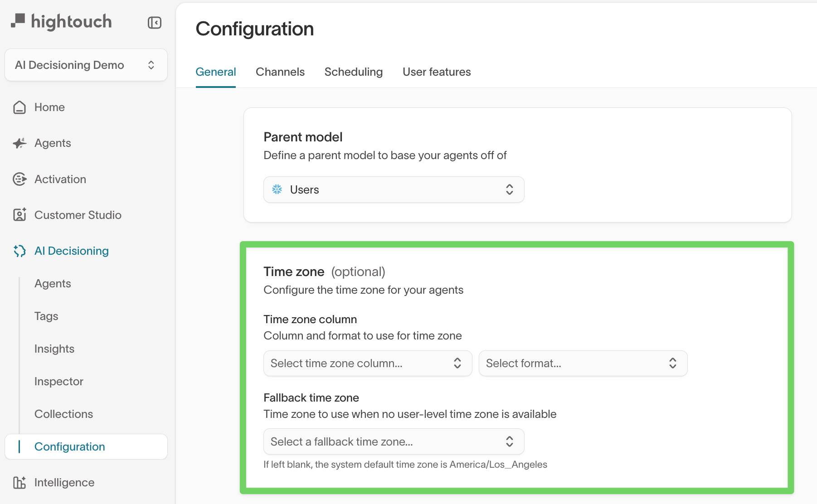Image resolution: width=817 pixels, height=504 pixels.
Task: Click the AI Decisioning icon
Action: tap(19, 251)
